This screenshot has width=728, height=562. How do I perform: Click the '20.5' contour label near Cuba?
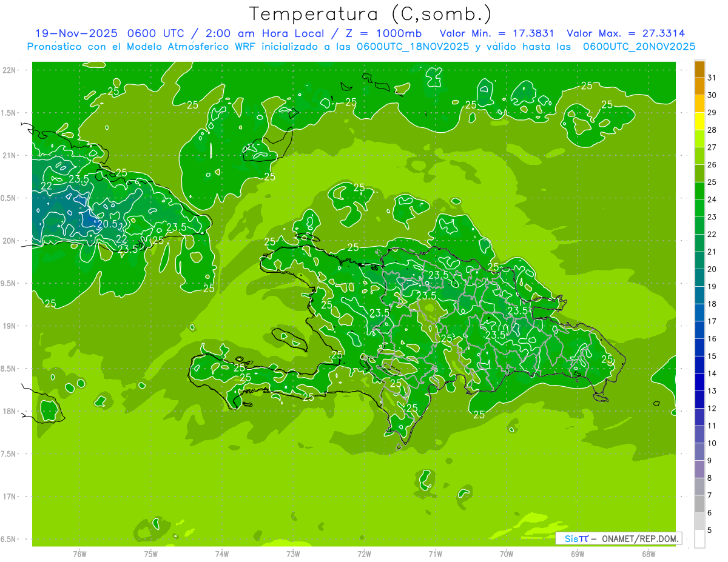coord(107,224)
